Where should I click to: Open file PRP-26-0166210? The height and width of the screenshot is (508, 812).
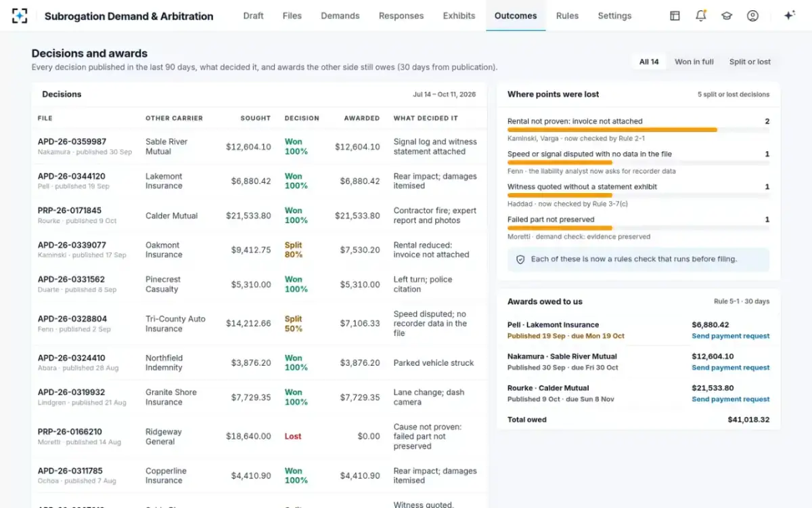(70, 431)
